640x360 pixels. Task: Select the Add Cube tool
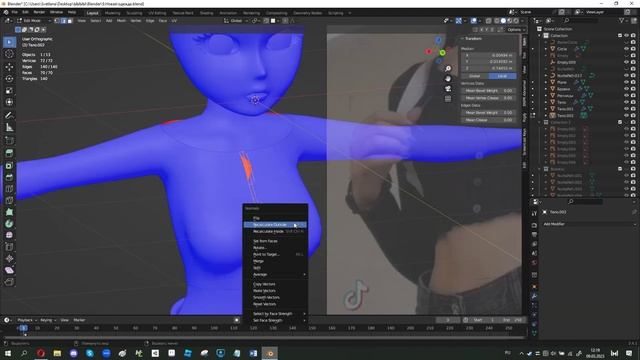point(9,141)
